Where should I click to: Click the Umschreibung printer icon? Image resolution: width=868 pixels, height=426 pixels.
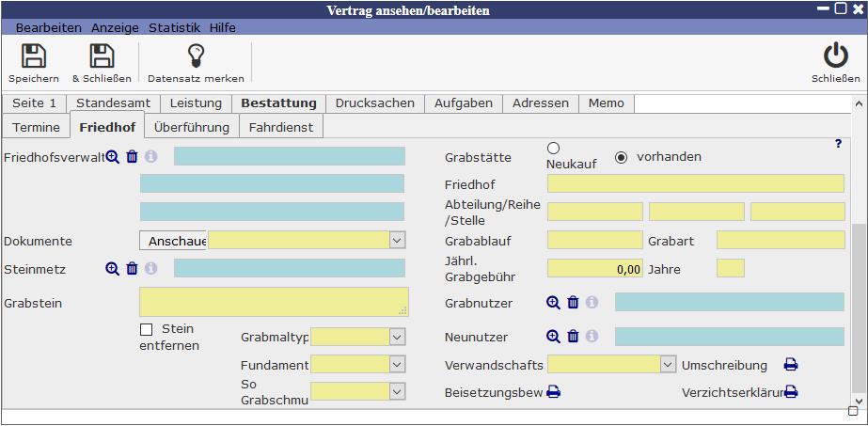tap(791, 365)
